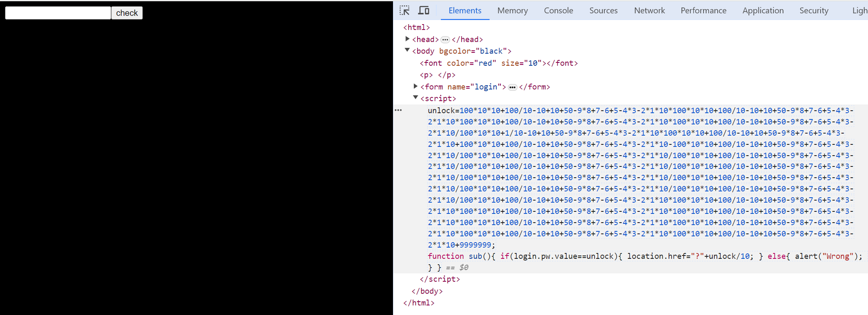Click the function sub() code line
This screenshot has width=868, height=315.
(x=645, y=256)
